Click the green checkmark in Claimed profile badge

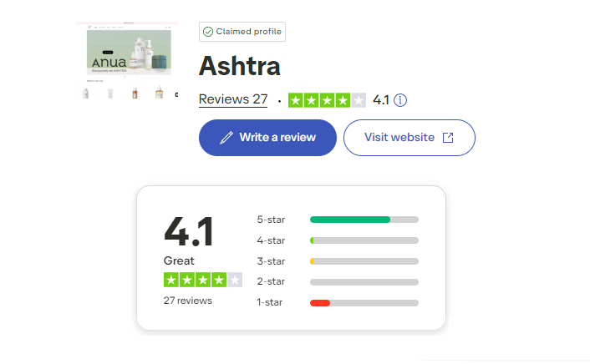click(x=208, y=32)
